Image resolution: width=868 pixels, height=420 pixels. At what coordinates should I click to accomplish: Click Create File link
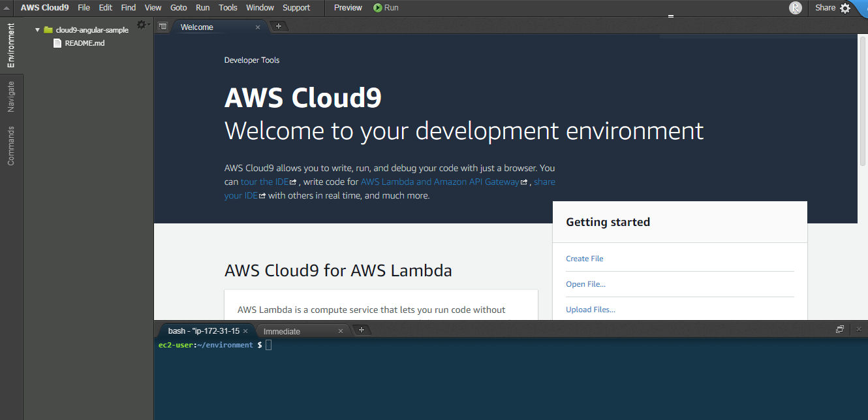point(584,259)
